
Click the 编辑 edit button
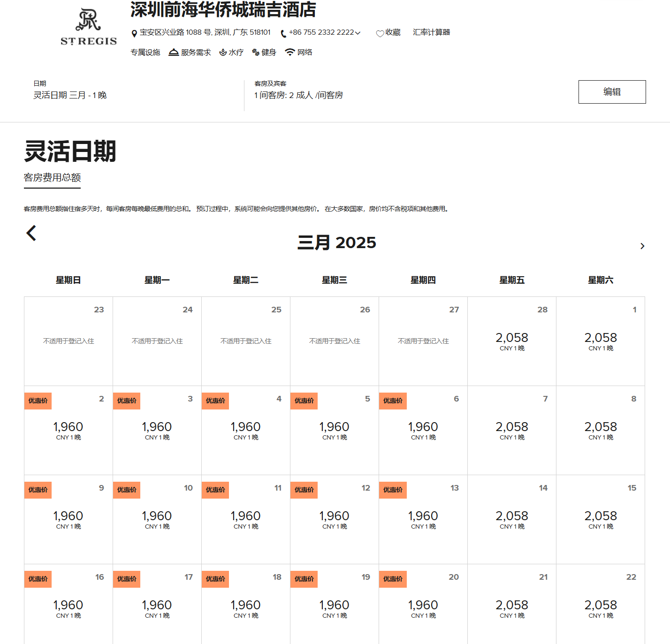(612, 92)
